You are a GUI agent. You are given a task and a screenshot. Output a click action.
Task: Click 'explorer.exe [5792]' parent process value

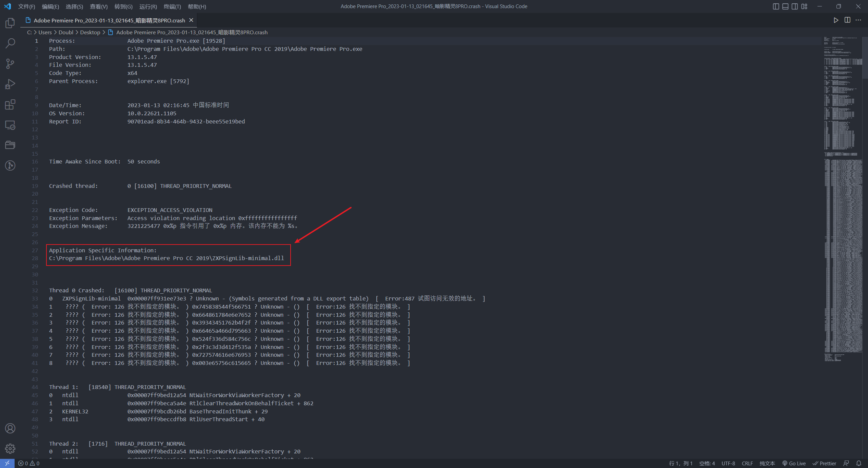click(158, 81)
